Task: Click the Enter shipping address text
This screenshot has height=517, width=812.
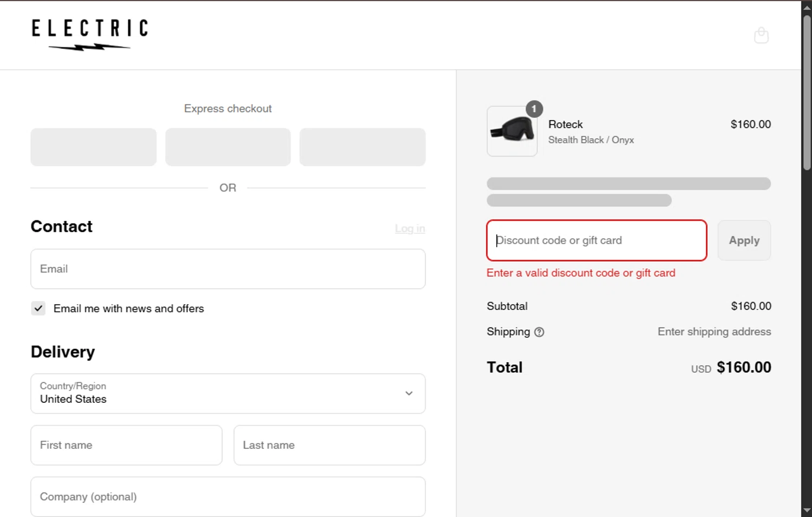Action: (x=714, y=332)
